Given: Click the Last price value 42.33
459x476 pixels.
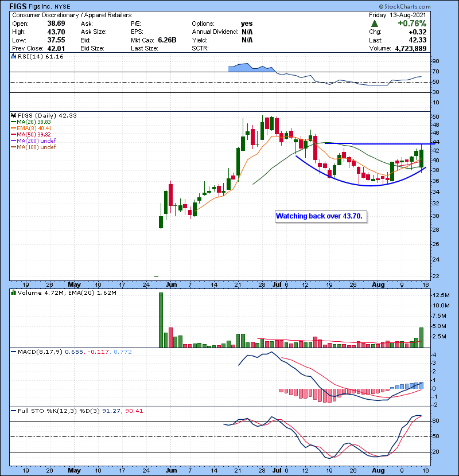Looking at the screenshot, I should pos(417,40).
